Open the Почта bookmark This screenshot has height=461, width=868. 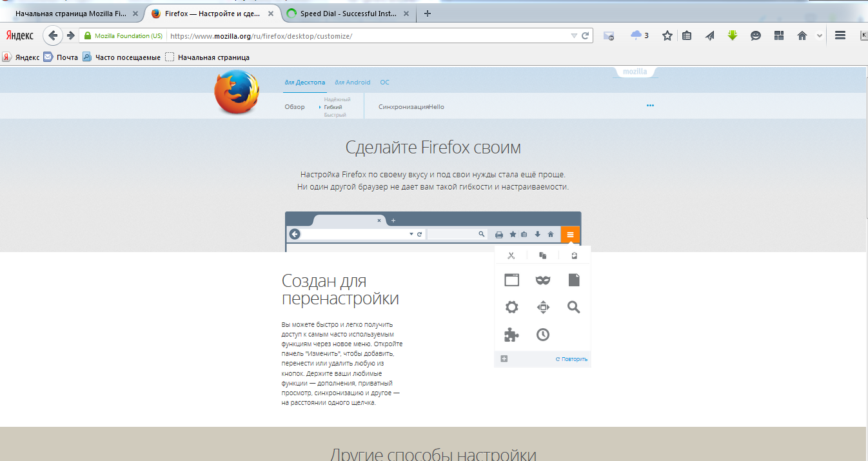pos(61,57)
